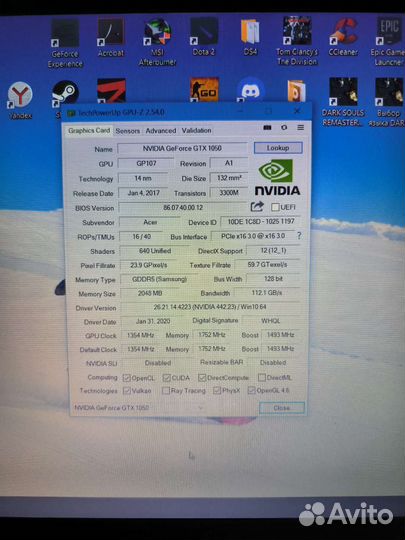Screen dimensions: 405x540
Task: Click the Die Size value 132 mm²
Action: (x=229, y=178)
